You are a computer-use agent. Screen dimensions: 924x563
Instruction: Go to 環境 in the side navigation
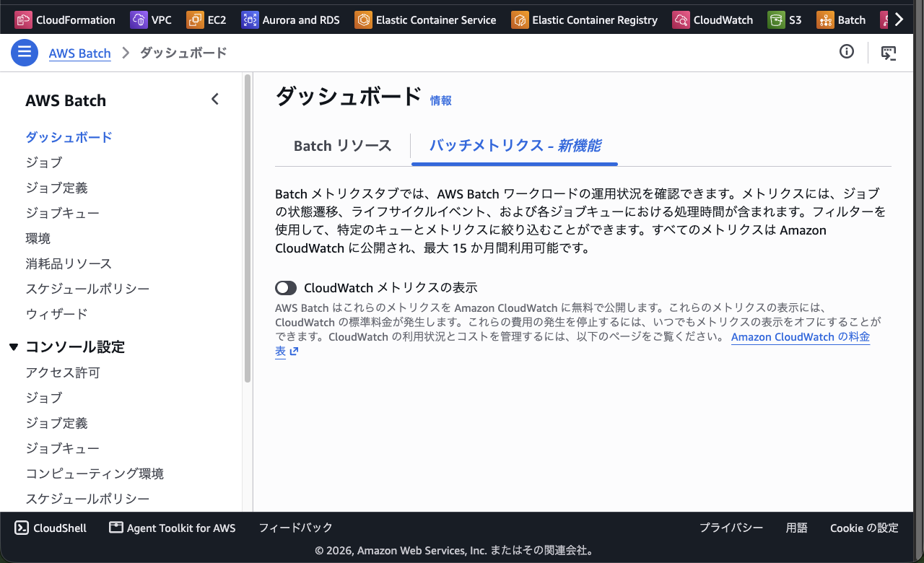38,238
